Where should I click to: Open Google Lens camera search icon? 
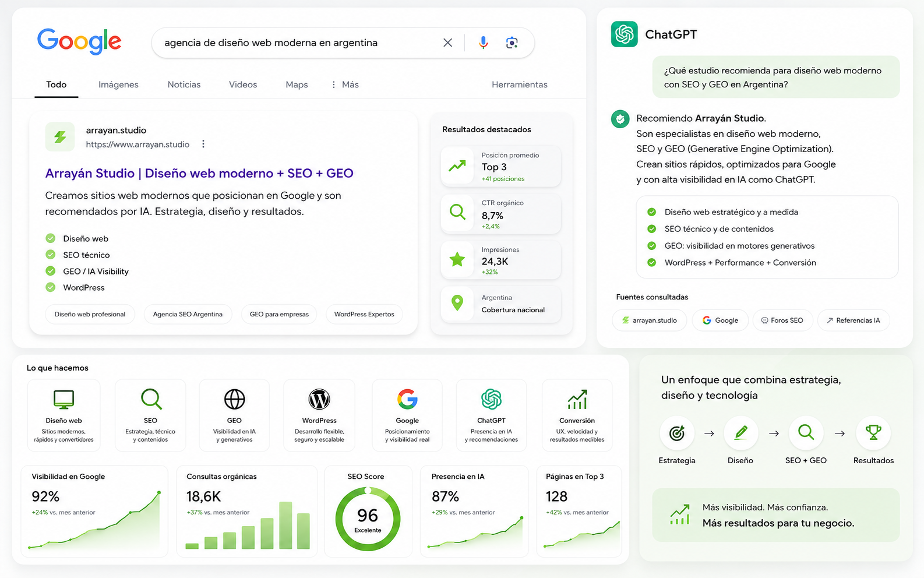coord(512,43)
